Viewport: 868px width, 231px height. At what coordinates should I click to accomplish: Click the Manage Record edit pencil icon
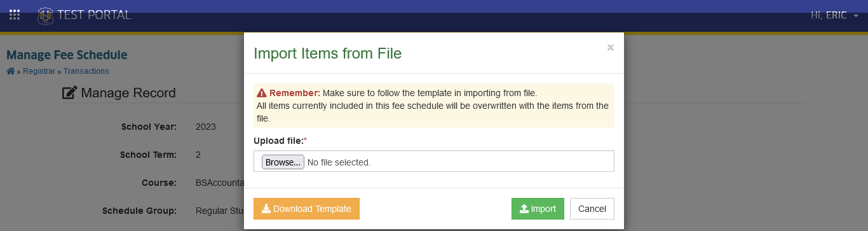click(x=70, y=93)
